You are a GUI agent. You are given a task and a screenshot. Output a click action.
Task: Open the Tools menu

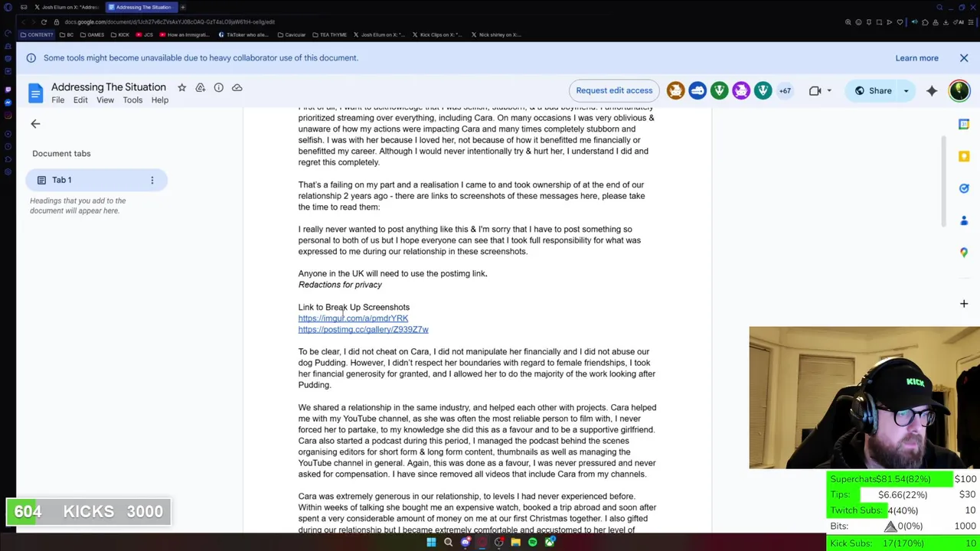click(x=132, y=100)
